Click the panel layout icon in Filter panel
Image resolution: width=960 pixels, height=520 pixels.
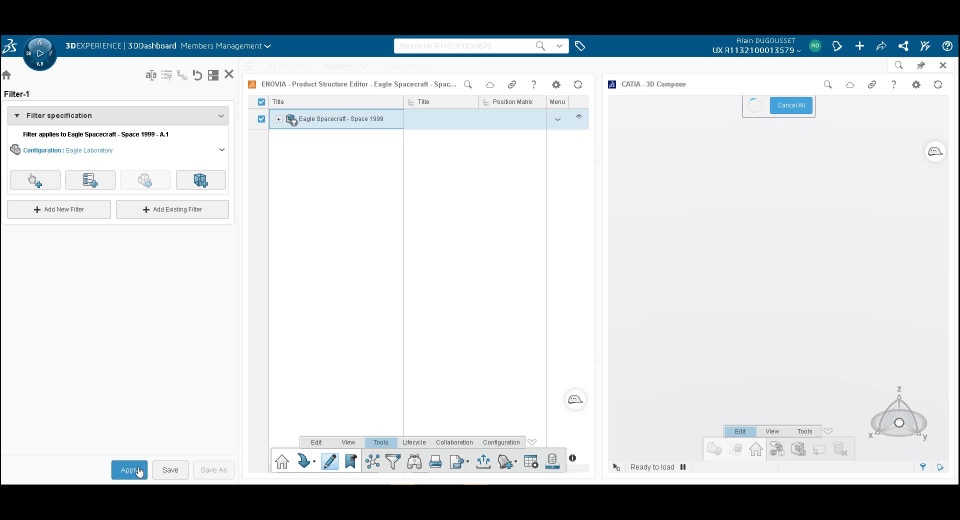(x=213, y=75)
